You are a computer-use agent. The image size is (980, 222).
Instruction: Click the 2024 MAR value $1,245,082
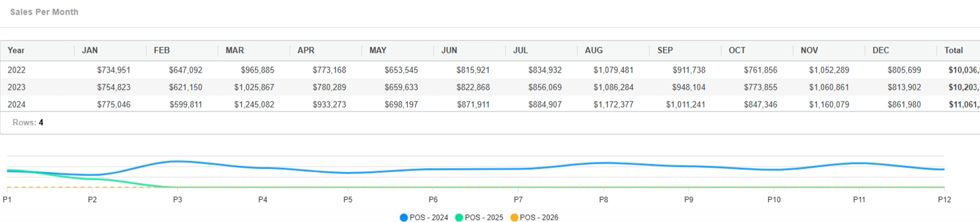(x=254, y=105)
